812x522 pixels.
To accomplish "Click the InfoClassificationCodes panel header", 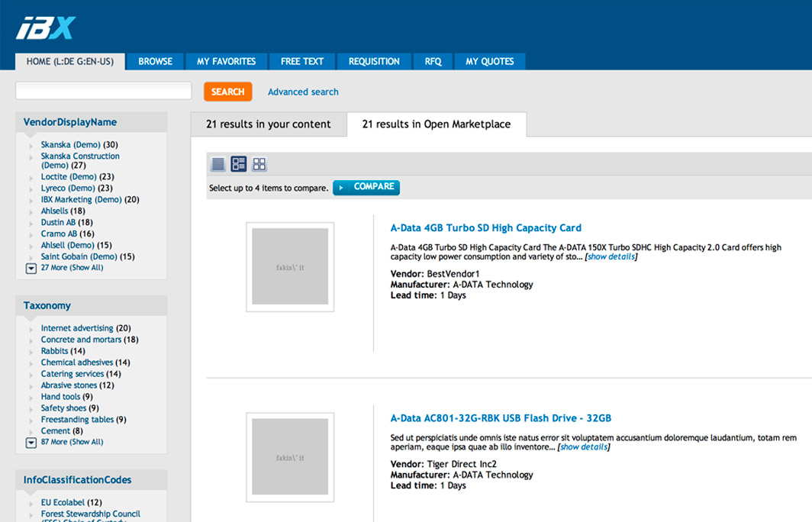I will (x=91, y=480).
